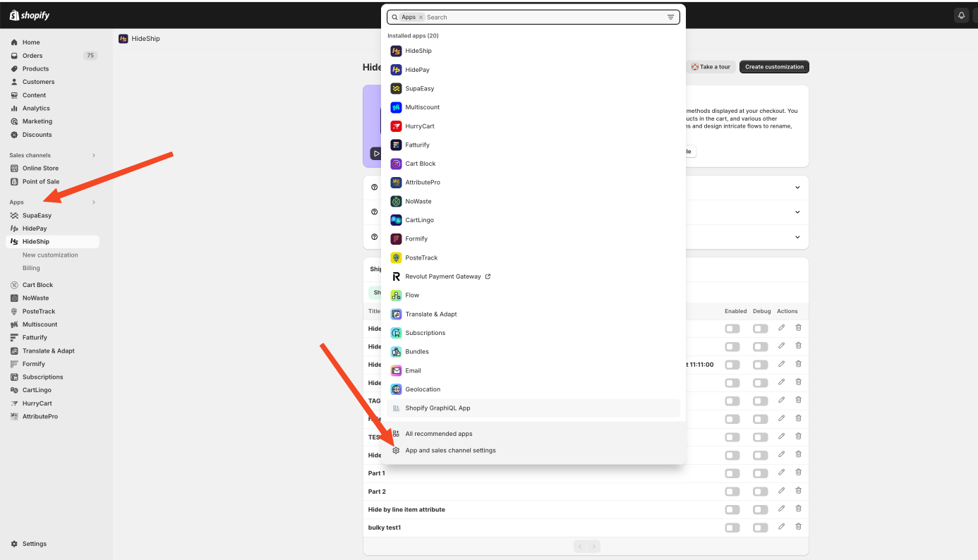Viewport: 978px width, 560px height.
Task: Turn on Debug for "bulky test1"
Action: click(x=761, y=528)
